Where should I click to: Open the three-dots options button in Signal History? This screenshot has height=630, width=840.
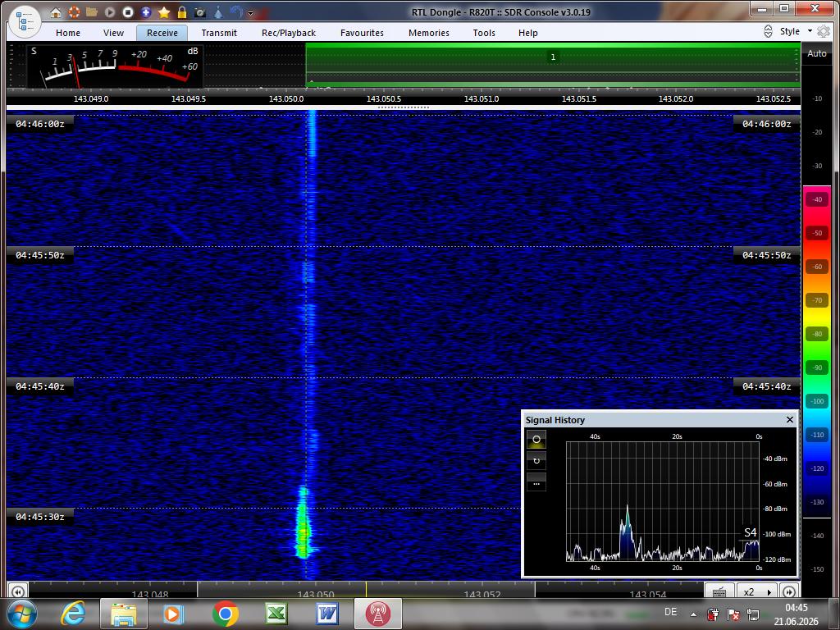(536, 482)
